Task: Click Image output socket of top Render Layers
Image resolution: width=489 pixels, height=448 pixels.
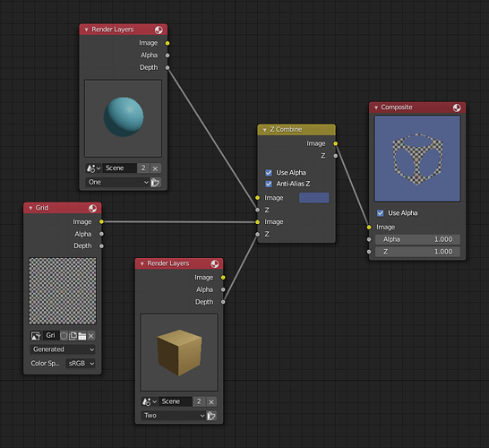Action: (x=167, y=43)
